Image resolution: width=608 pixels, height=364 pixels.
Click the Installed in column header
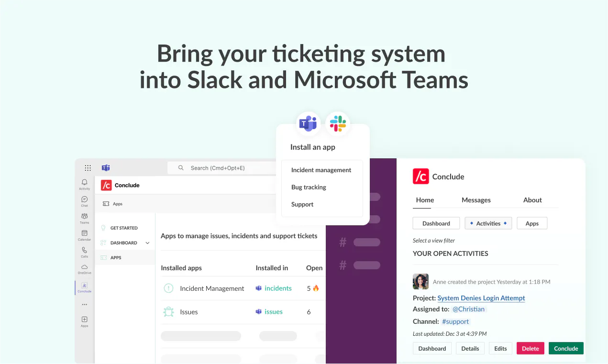click(x=272, y=268)
